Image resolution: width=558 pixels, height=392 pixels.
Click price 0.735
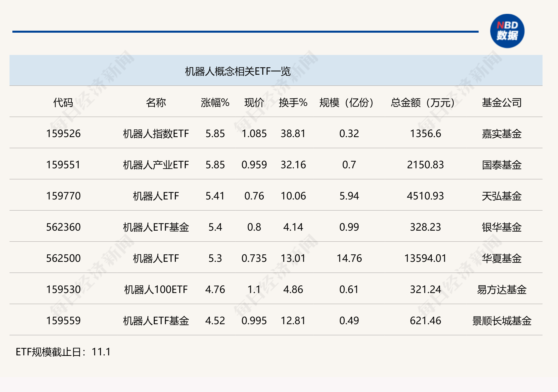pos(254,258)
